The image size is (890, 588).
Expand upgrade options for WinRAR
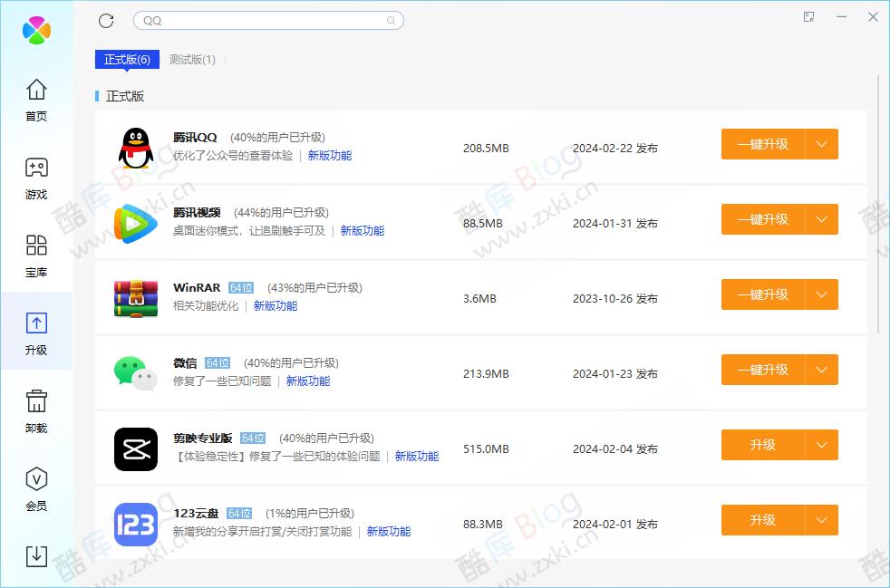tap(822, 294)
